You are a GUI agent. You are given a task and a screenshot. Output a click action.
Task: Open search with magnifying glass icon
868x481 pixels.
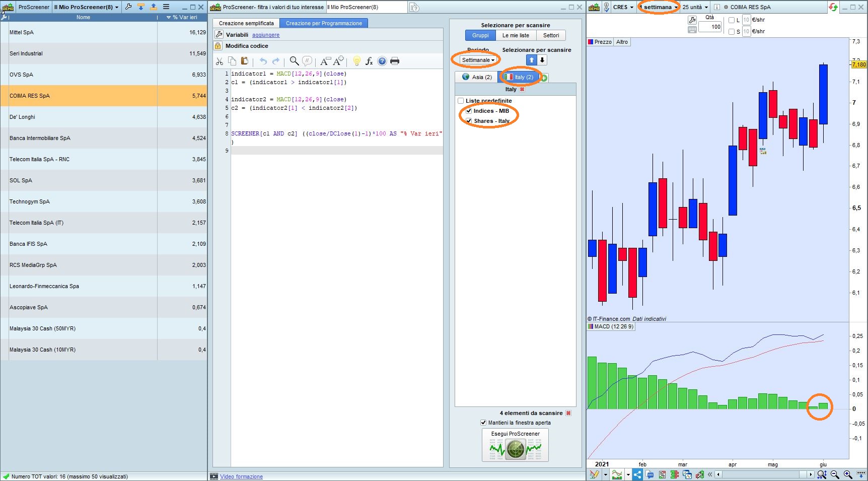click(294, 61)
